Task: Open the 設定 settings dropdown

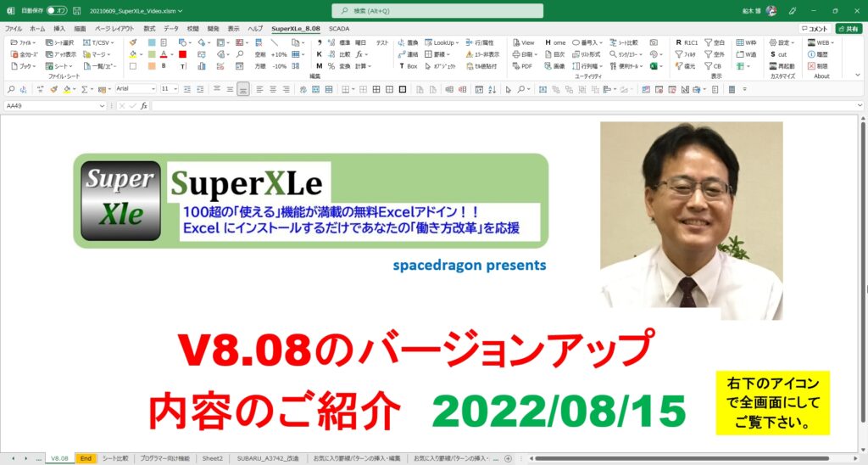Action: [x=782, y=42]
